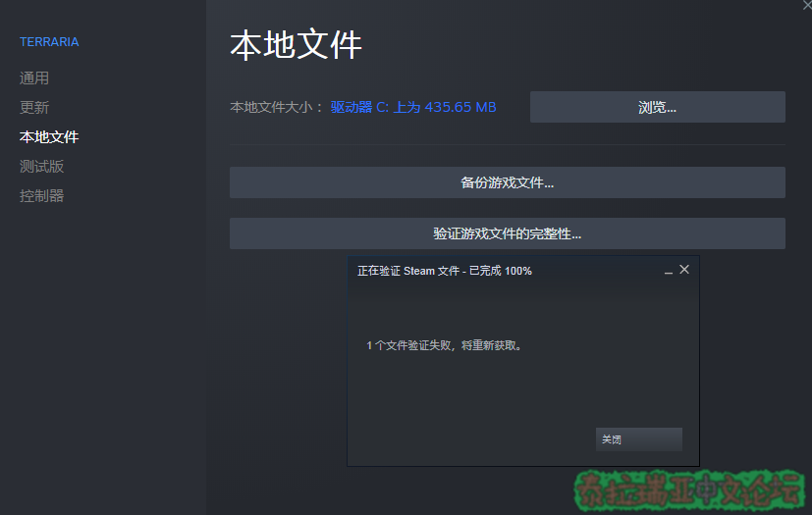Go to the 控制器 (Controller) tab
812x515 pixels.
point(41,196)
